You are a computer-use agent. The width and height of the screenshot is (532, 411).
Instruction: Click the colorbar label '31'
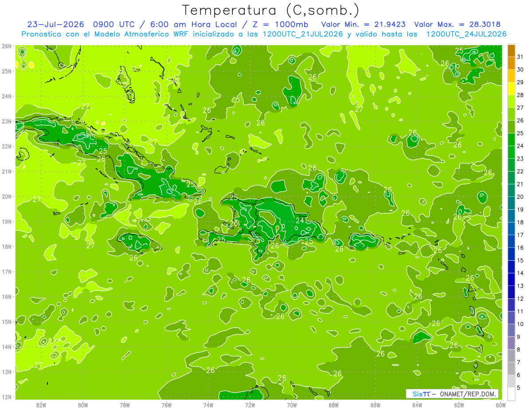pyautogui.click(x=520, y=57)
